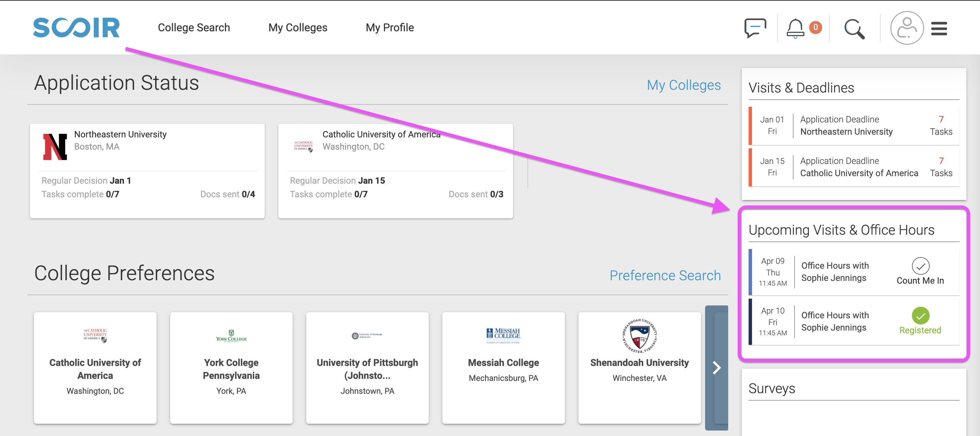Open My Colleges in the top navigation
This screenshot has height=436, width=980.
297,27
